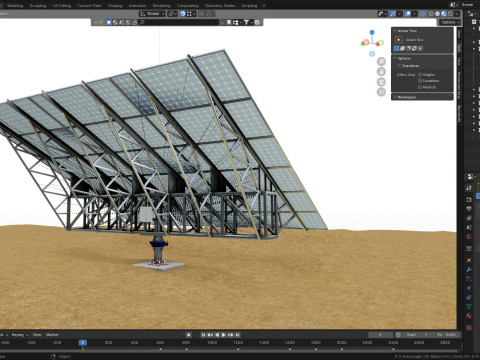
Task: Click the pan view hand button
Action: click(x=381, y=72)
